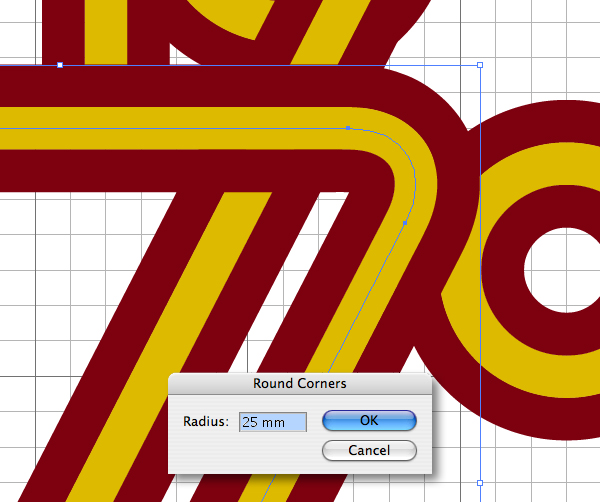Click bottom-right bounding box handle
This screenshot has height=502, width=600.
[x=480, y=483]
